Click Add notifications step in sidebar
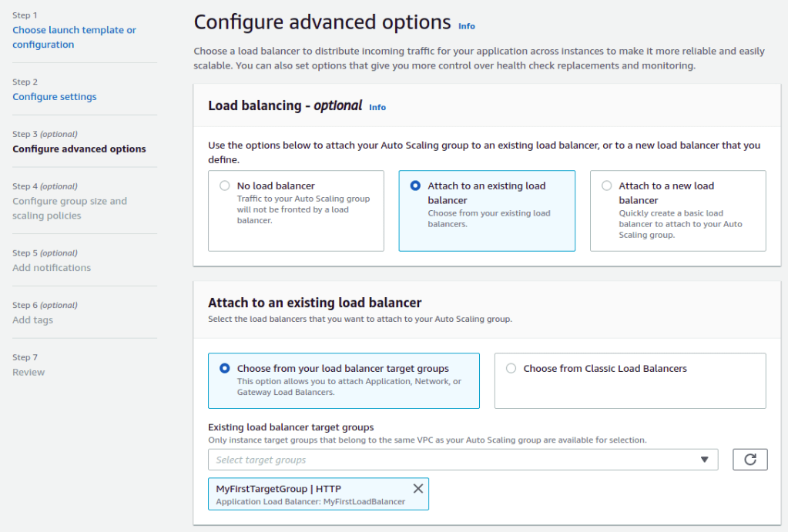The image size is (788, 532). pos(52,268)
